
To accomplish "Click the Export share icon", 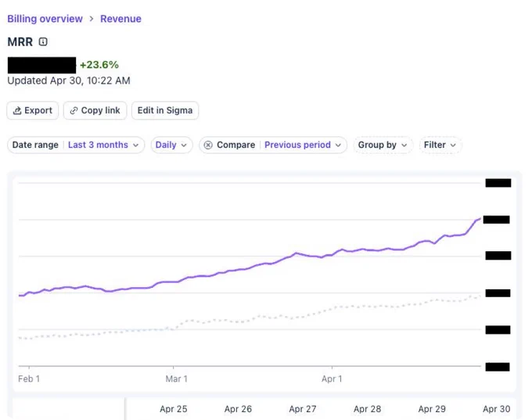I will (x=16, y=110).
